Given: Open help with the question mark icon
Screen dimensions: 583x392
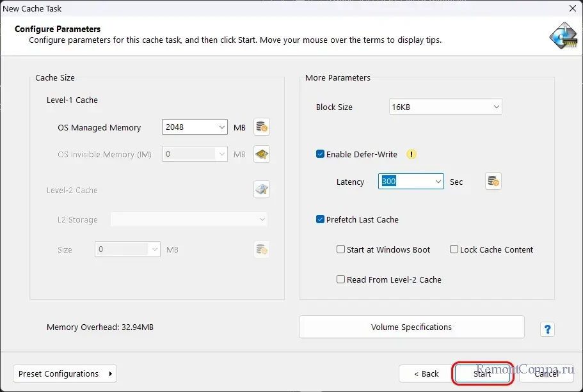Looking at the screenshot, I should click(x=547, y=329).
